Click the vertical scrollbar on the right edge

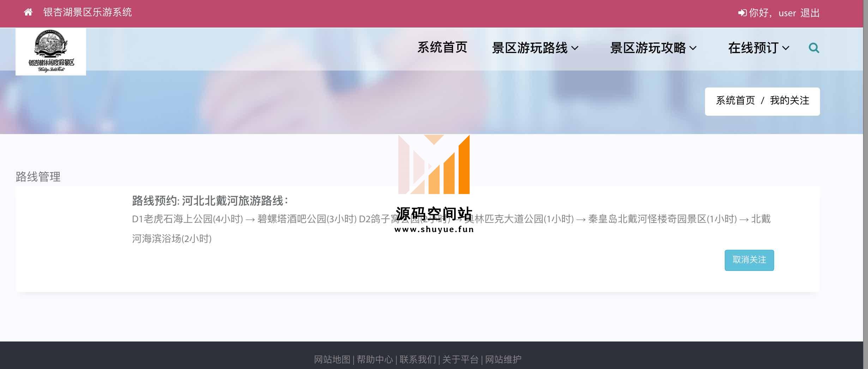point(865,176)
